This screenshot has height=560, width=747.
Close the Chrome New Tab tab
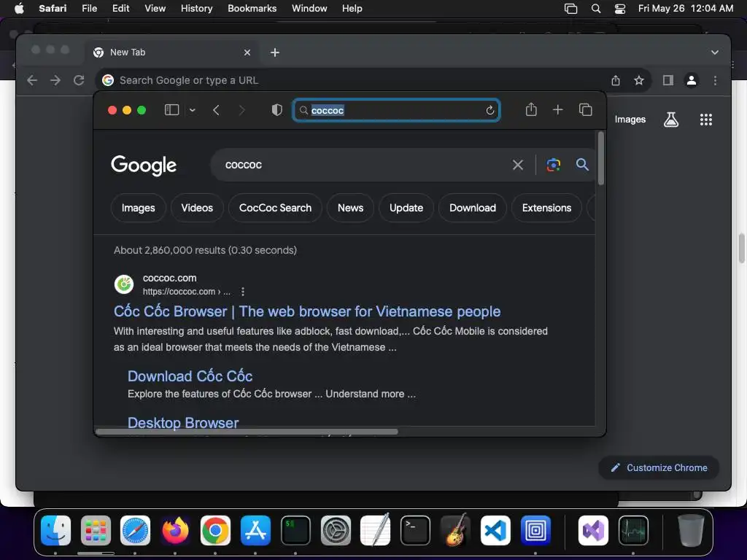[247, 52]
